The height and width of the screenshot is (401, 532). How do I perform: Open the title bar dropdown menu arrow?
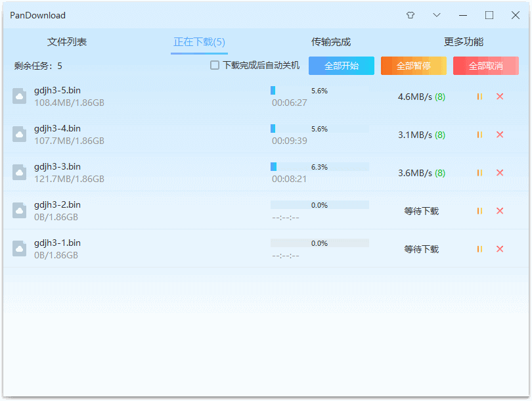coord(437,15)
